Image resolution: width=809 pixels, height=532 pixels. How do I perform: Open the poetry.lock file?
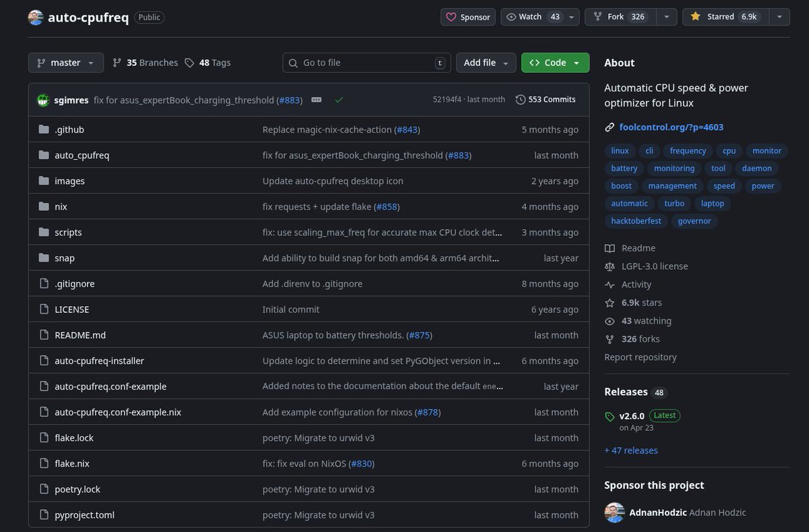[x=78, y=490]
